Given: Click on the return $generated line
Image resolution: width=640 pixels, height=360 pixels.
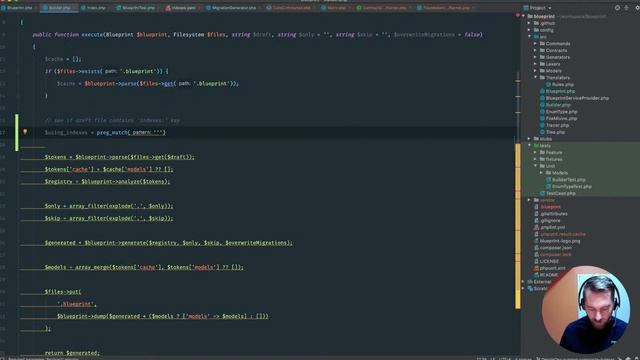Looking at the screenshot, I should pos(72,353).
